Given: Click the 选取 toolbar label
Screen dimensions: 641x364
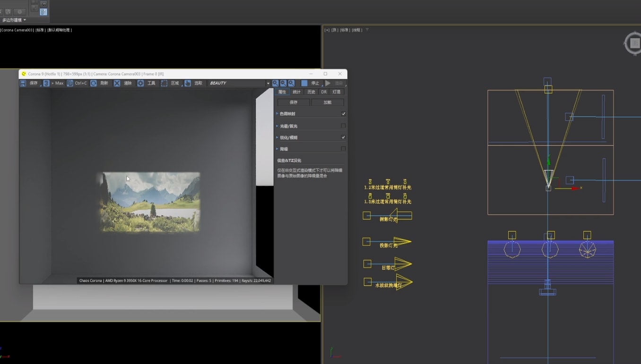Looking at the screenshot, I should coord(198,83).
